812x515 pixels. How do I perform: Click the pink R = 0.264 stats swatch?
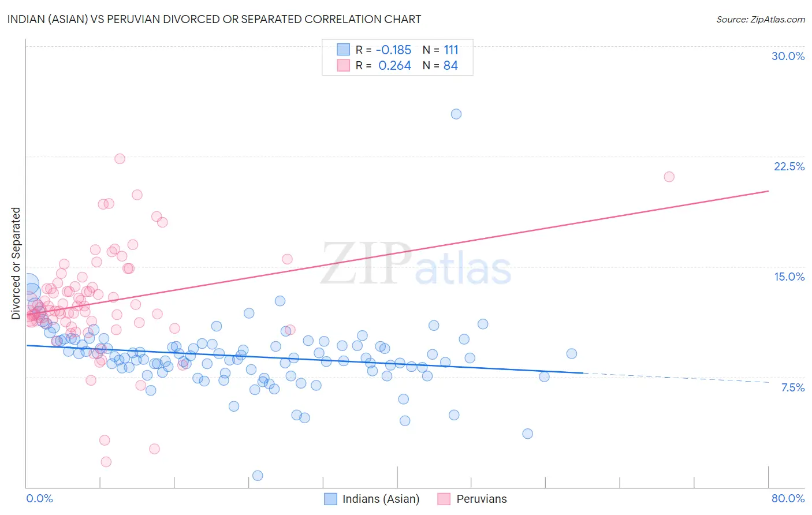point(344,65)
